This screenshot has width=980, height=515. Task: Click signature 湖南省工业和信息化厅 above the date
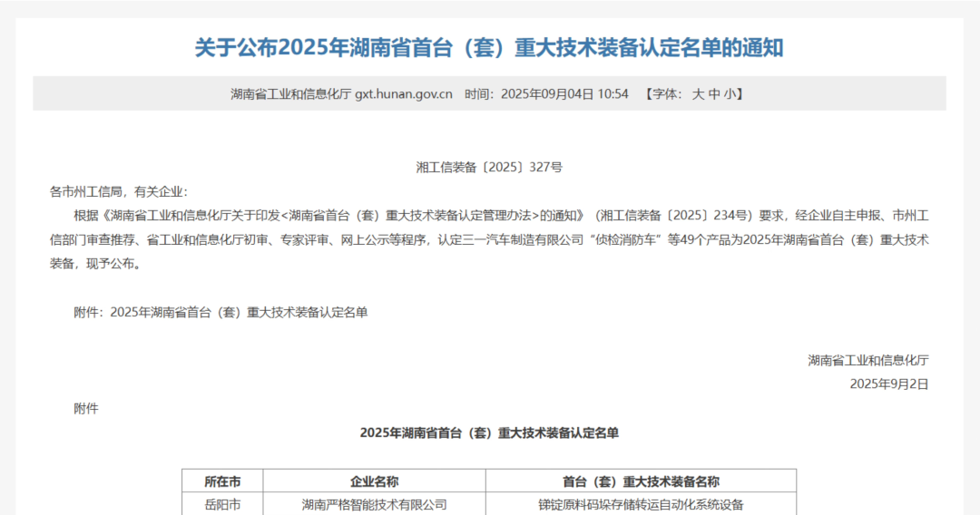pyautogui.click(x=868, y=360)
